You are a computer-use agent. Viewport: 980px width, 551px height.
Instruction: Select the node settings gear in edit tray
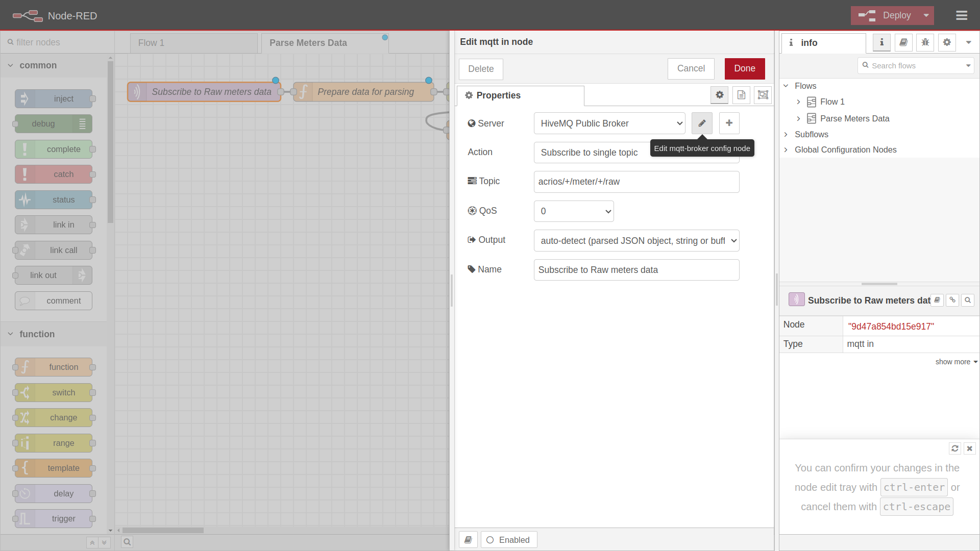tap(719, 95)
